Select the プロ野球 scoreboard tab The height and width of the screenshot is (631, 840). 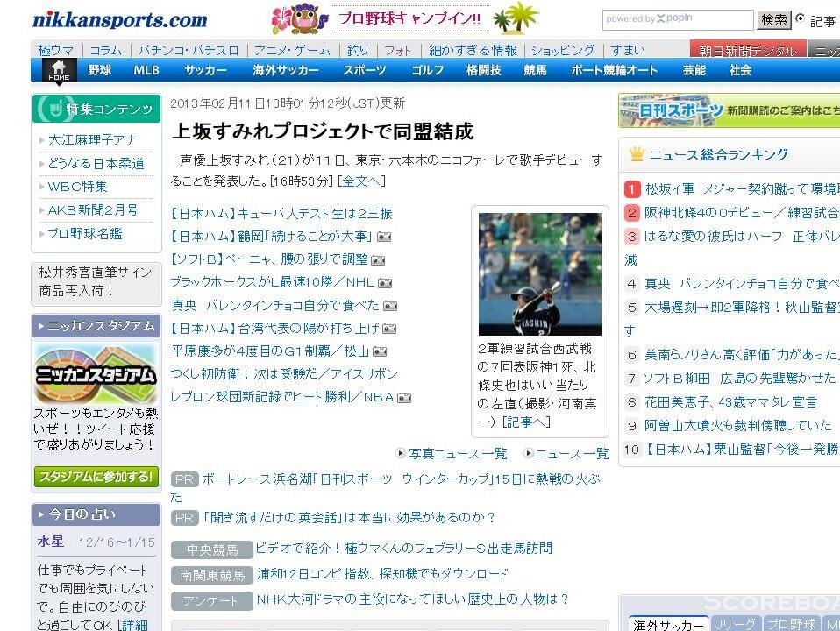(791, 624)
